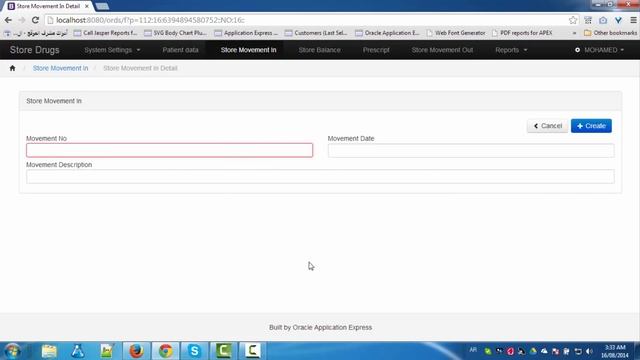640x360 pixels.
Task: Open Application Express bookmark
Action: [246, 33]
